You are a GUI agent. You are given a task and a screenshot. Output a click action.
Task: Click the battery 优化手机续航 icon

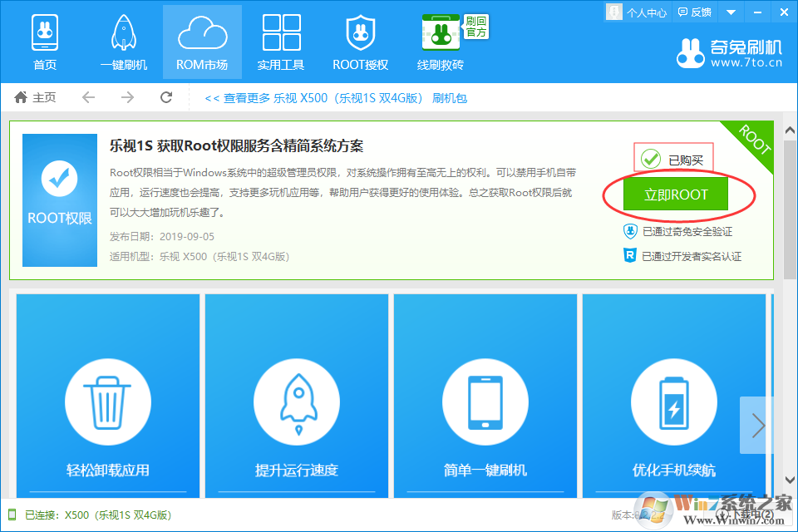674,402
